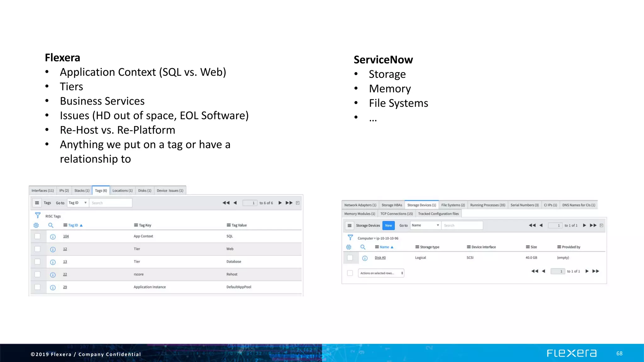Open the Tags list hamburger menu

pyautogui.click(x=37, y=203)
